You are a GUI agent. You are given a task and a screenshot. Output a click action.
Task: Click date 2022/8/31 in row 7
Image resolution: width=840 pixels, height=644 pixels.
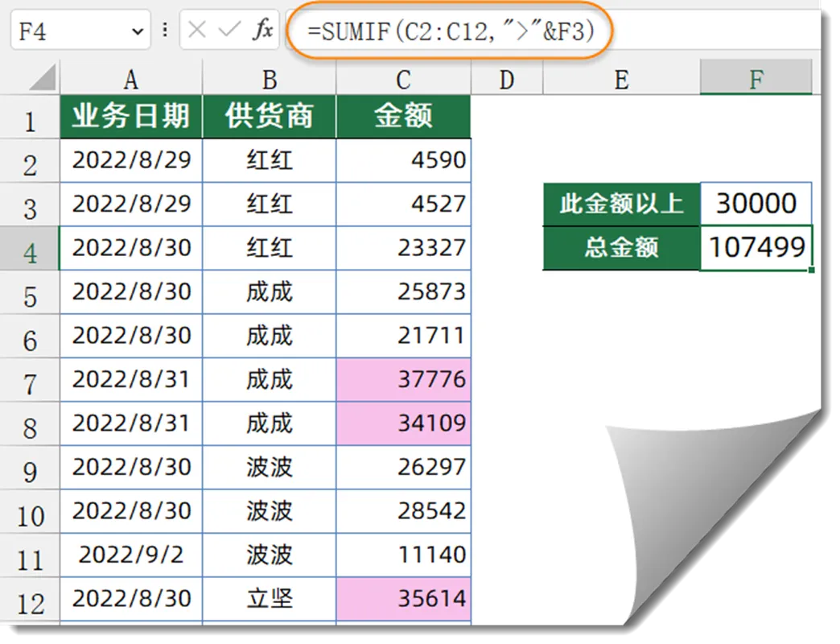coord(131,380)
